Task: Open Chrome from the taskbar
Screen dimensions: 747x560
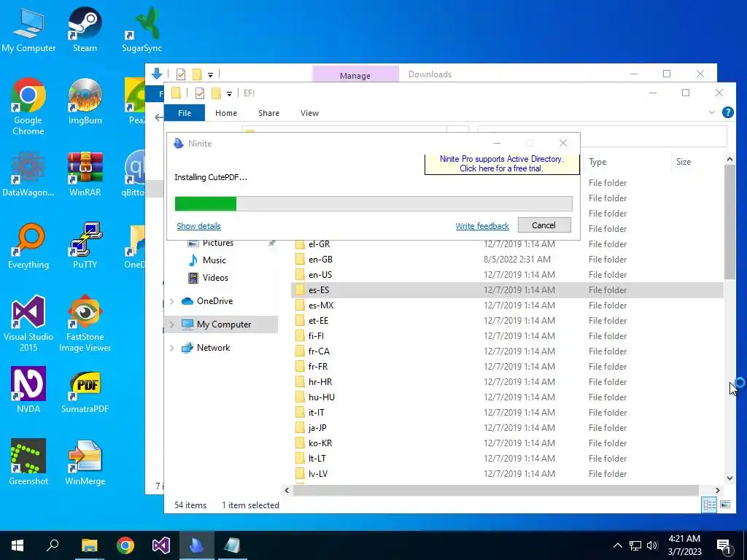Action: click(125, 545)
